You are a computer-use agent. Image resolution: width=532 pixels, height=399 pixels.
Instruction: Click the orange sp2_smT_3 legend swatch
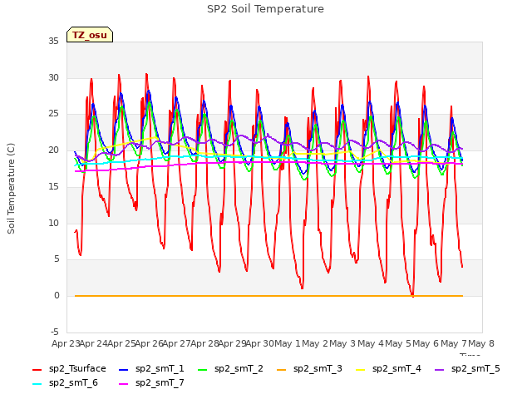pyautogui.click(x=282, y=369)
